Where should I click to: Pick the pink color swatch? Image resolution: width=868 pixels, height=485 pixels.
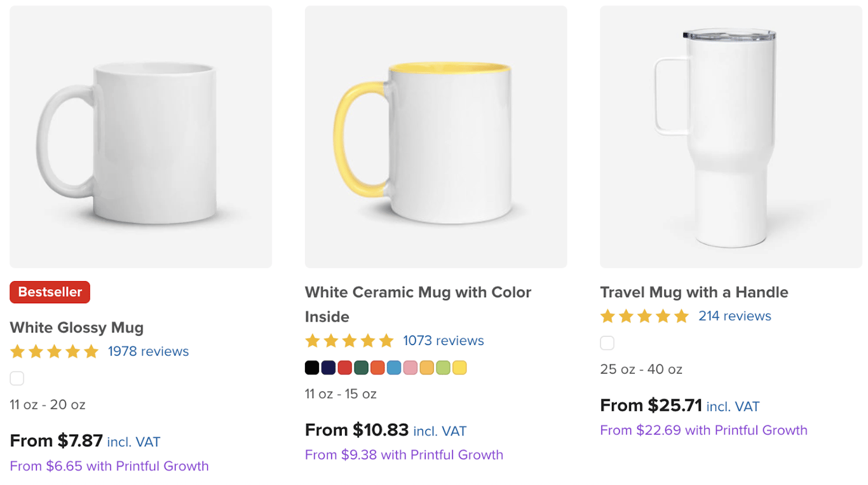(410, 367)
